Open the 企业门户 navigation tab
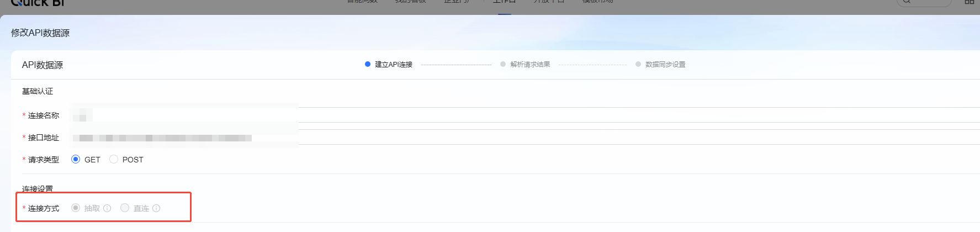The image size is (980, 232). click(457, 2)
